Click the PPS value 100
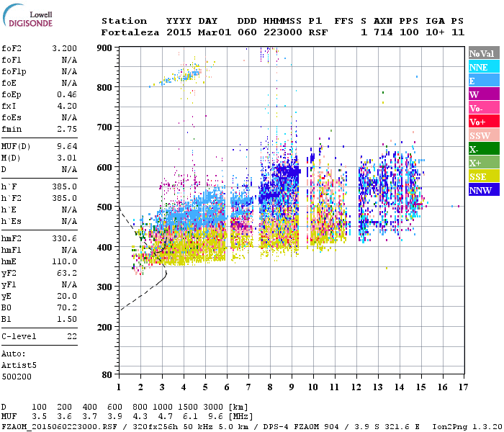 click(x=409, y=32)
